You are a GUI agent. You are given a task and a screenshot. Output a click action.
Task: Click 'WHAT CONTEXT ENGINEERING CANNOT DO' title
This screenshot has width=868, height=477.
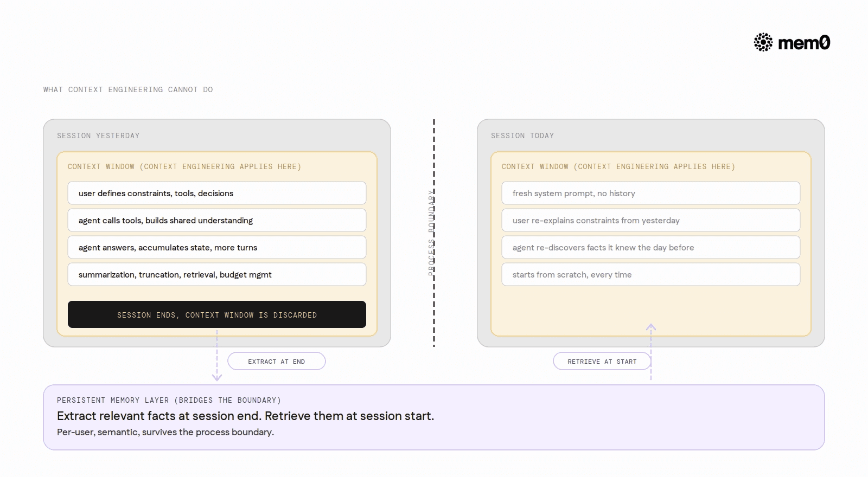coord(128,90)
